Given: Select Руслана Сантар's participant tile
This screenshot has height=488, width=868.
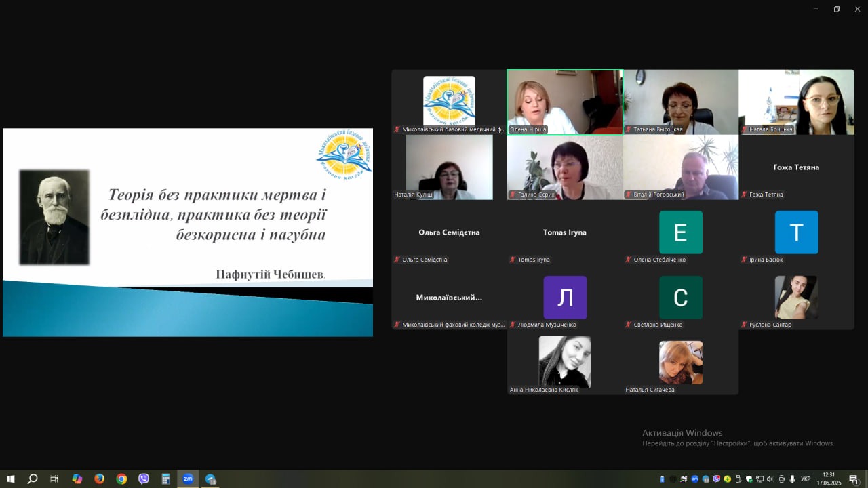Looking at the screenshot, I should pos(796,298).
